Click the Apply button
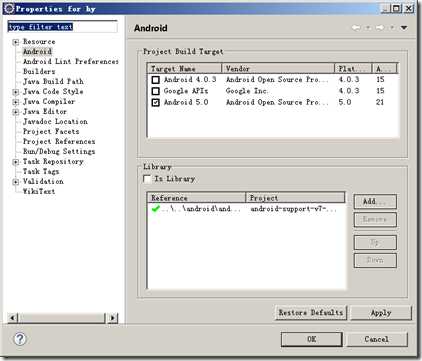 coord(381,313)
